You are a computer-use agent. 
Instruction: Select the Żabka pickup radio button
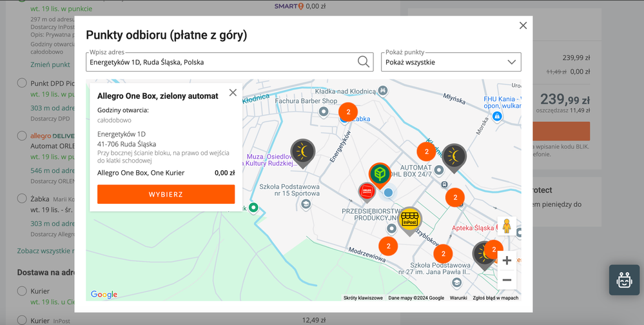click(22, 199)
